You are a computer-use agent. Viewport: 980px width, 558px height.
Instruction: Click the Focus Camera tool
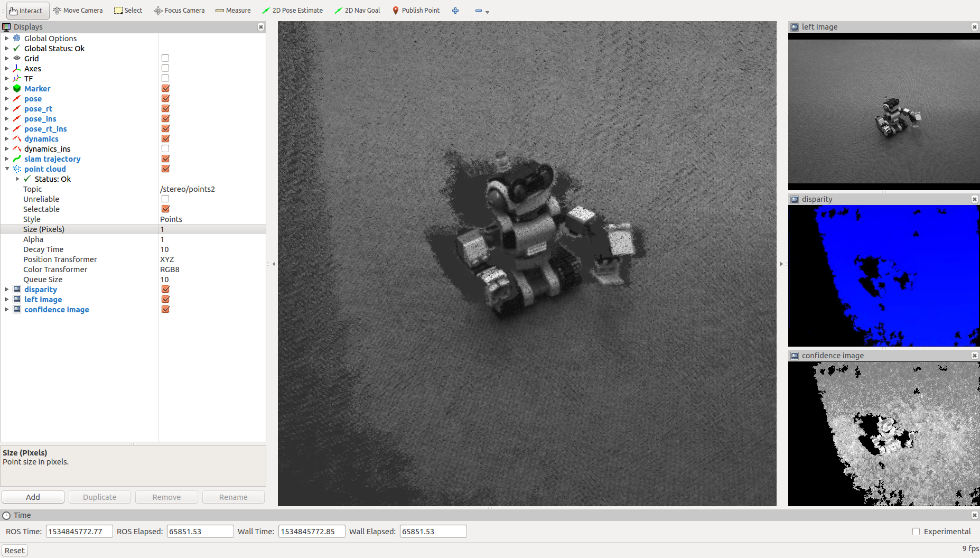[179, 11]
